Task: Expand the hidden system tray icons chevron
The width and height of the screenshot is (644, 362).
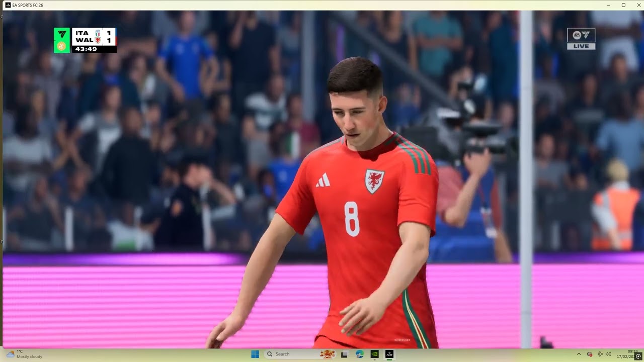Action: (579, 354)
